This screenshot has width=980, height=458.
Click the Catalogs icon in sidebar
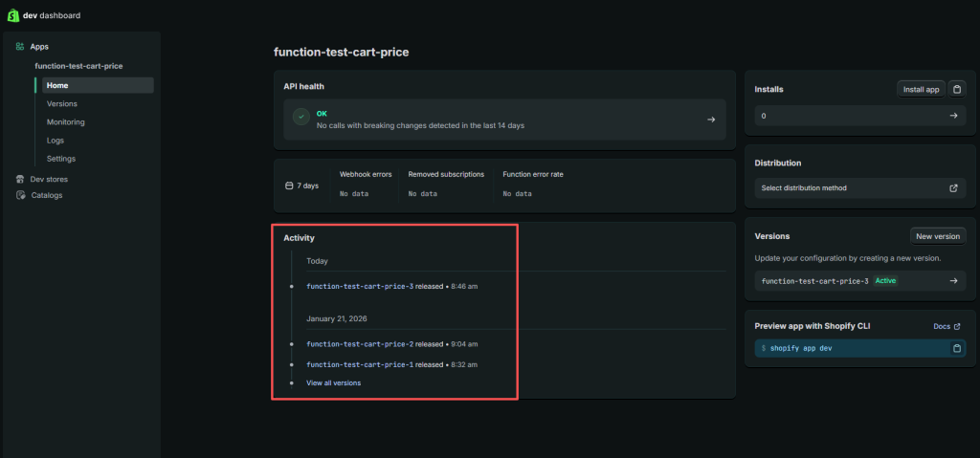coord(20,195)
